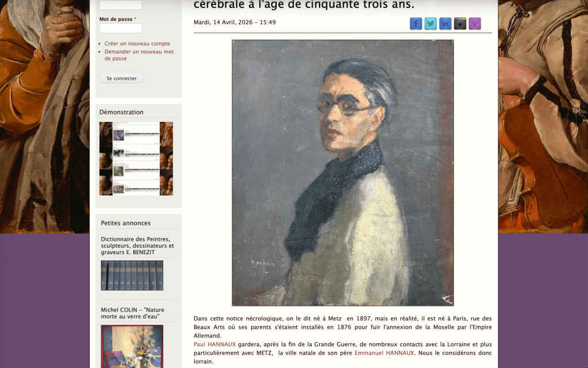Open the Benezit dictionary books thumbnail

pyautogui.click(x=132, y=275)
